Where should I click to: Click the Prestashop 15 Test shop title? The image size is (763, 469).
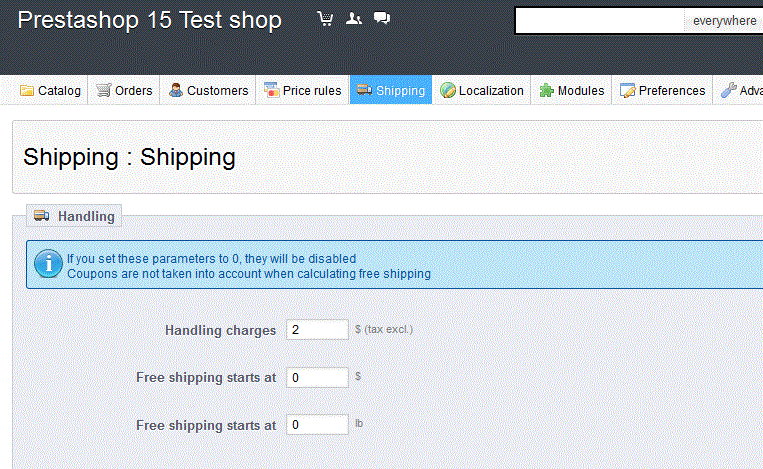[150, 20]
